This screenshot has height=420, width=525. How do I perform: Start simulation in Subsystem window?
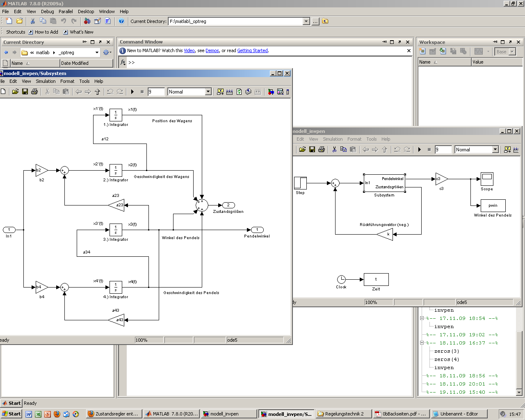coord(132,91)
